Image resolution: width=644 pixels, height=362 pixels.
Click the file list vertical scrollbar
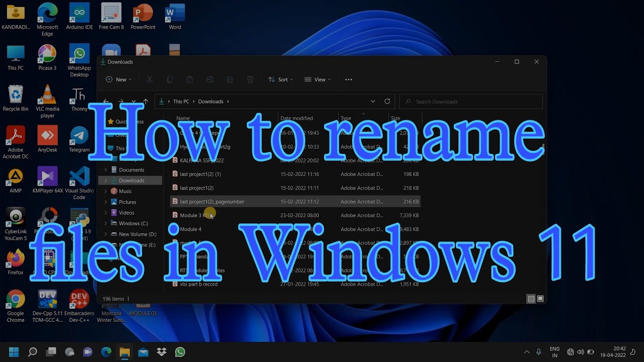click(x=543, y=148)
